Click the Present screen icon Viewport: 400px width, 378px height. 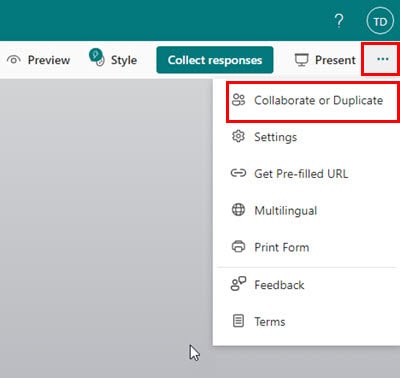(x=302, y=60)
